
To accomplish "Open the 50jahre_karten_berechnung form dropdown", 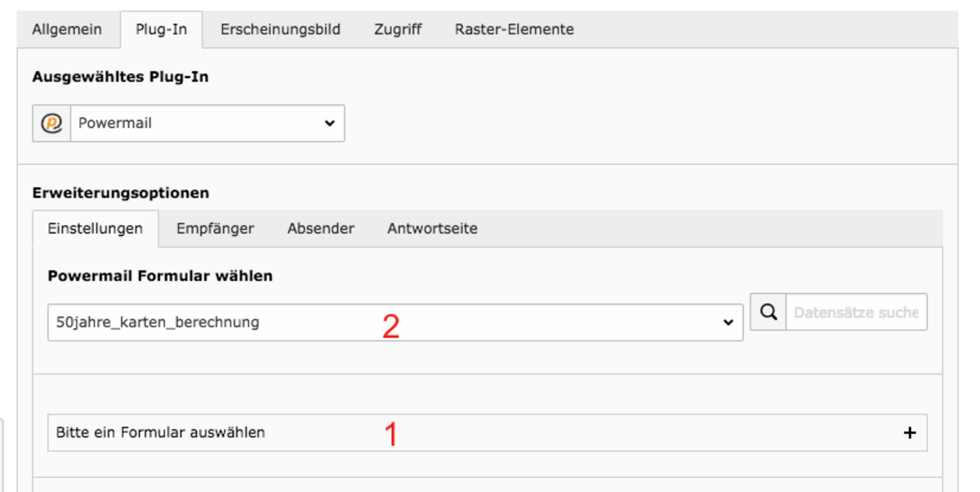I will 395,322.
